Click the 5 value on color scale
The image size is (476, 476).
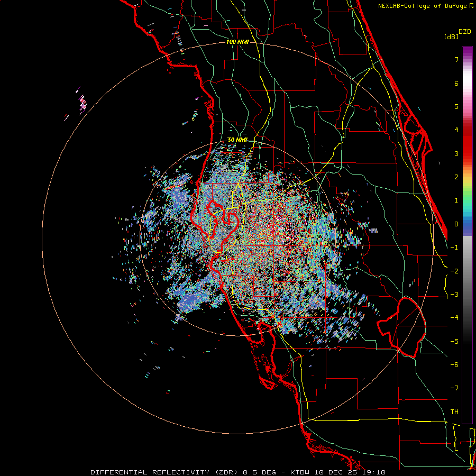pos(456,106)
